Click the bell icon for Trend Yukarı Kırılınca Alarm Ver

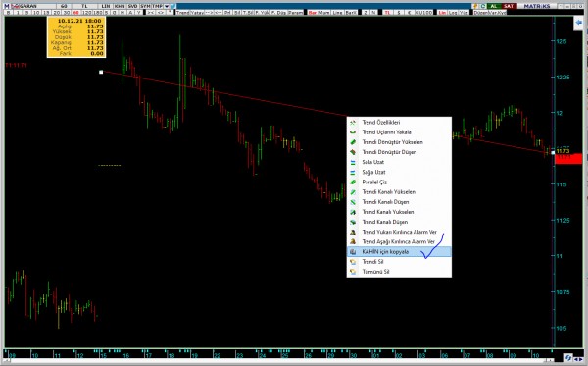(353, 232)
